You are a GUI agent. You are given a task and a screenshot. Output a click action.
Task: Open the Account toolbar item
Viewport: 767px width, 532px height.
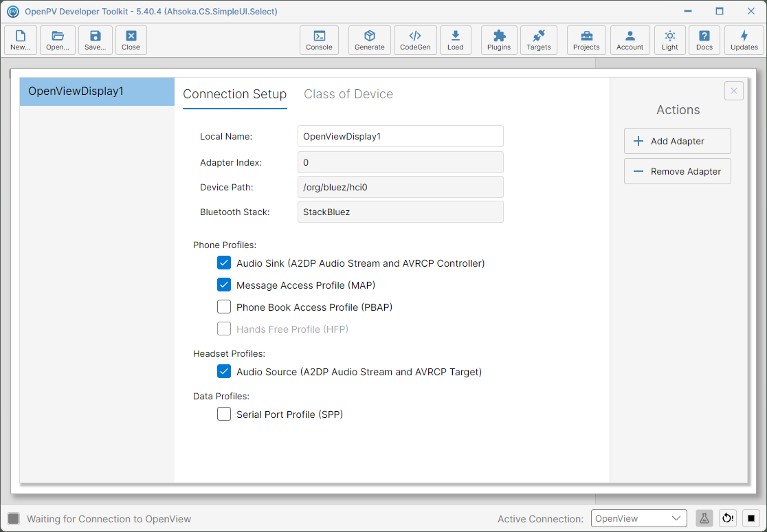tap(630, 40)
